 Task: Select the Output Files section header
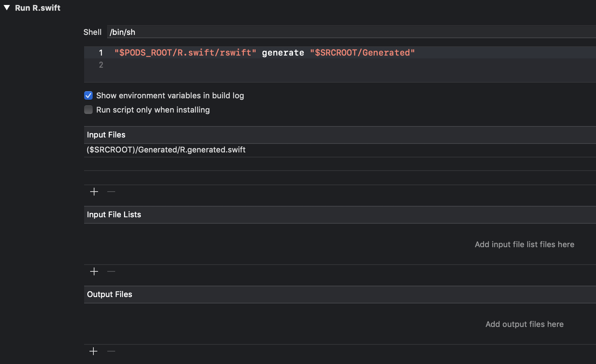point(109,295)
